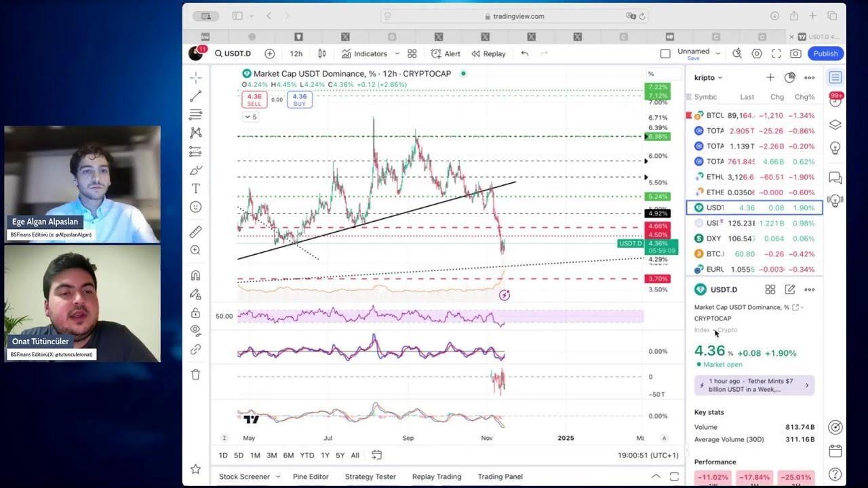Viewport: 868px width, 488px height.
Task: Select the text annotation tool
Action: (x=195, y=188)
